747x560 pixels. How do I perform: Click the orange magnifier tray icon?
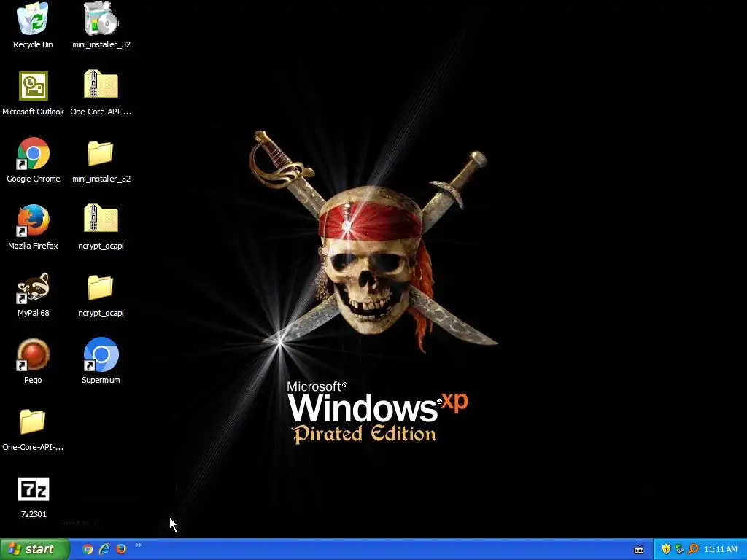tap(693, 549)
